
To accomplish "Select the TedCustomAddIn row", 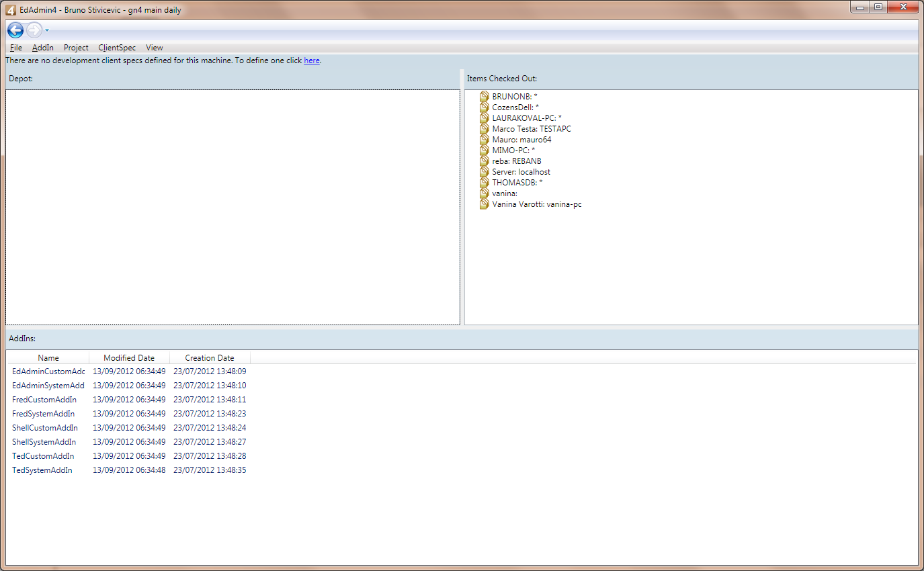I will [462, 456].
